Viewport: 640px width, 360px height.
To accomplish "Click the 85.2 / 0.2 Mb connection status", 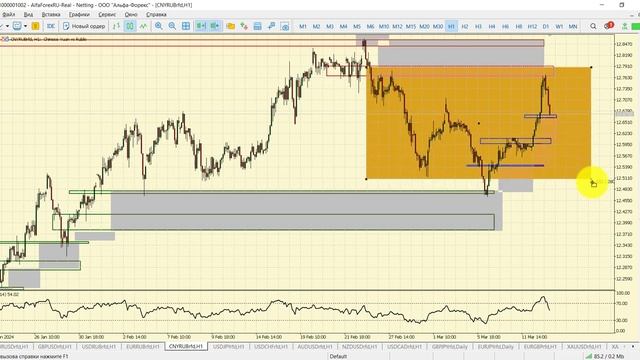I will coord(605,356).
